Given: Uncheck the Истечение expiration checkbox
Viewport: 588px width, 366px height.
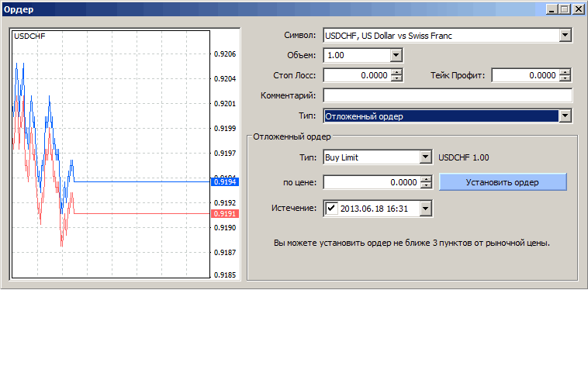Looking at the screenshot, I should (x=331, y=208).
